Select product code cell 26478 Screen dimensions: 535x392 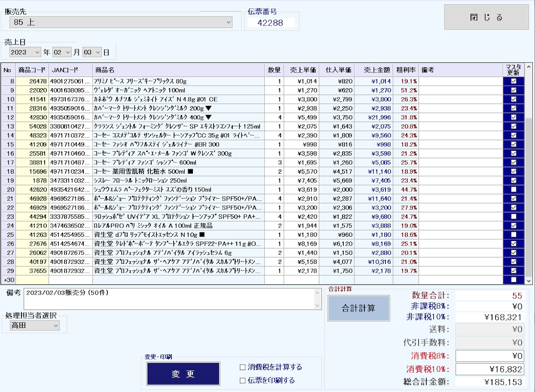click(32, 81)
